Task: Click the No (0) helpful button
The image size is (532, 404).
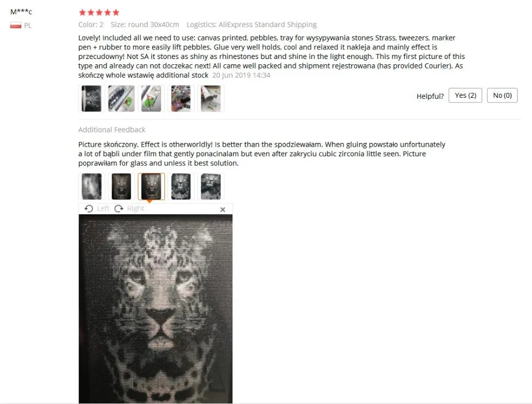Action: click(502, 95)
